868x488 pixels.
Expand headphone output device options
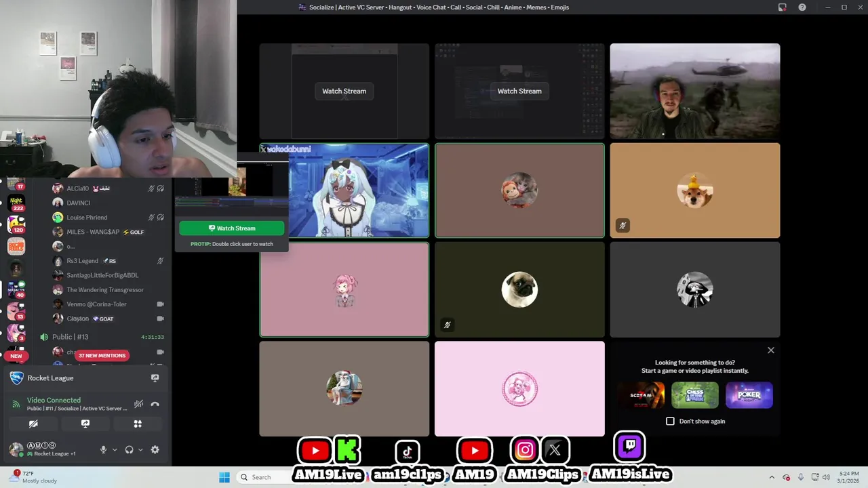click(x=140, y=449)
